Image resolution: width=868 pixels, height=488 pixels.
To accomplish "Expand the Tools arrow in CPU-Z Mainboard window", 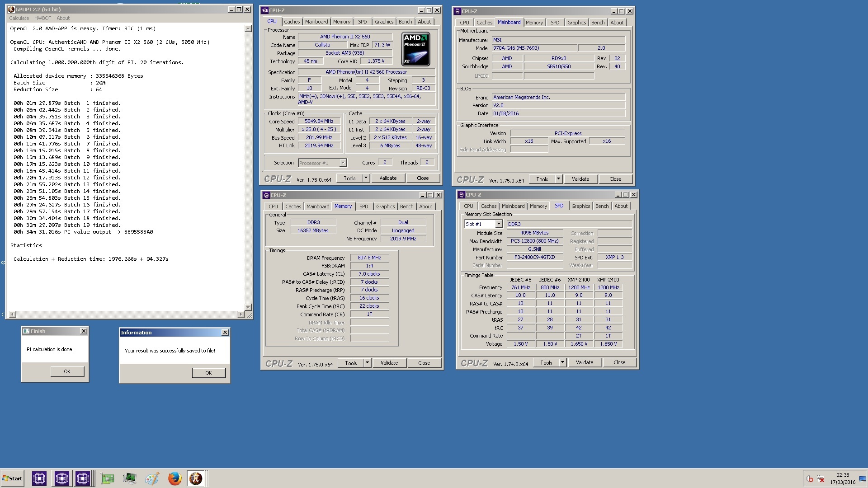I will [558, 179].
